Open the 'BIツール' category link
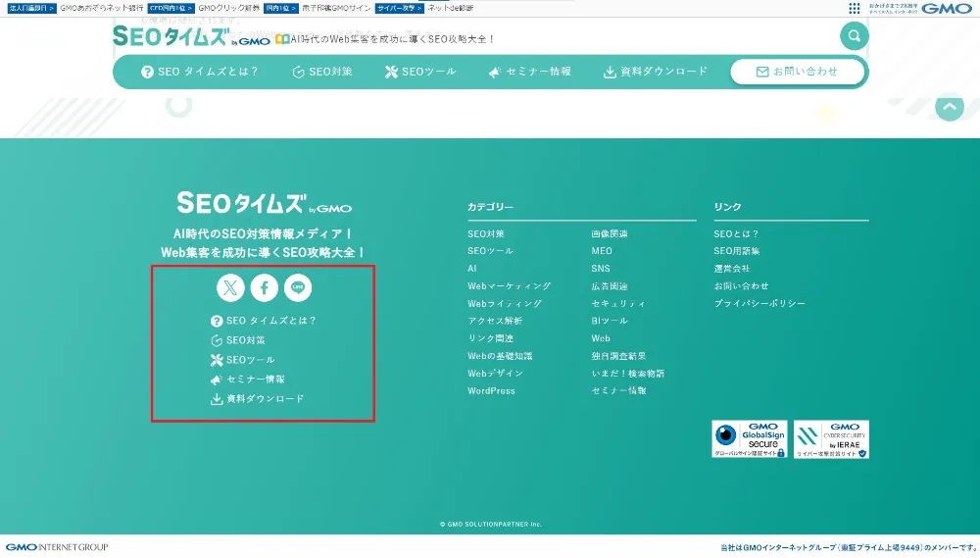Image resolution: width=980 pixels, height=558 pixels. [x=610, y=321]
